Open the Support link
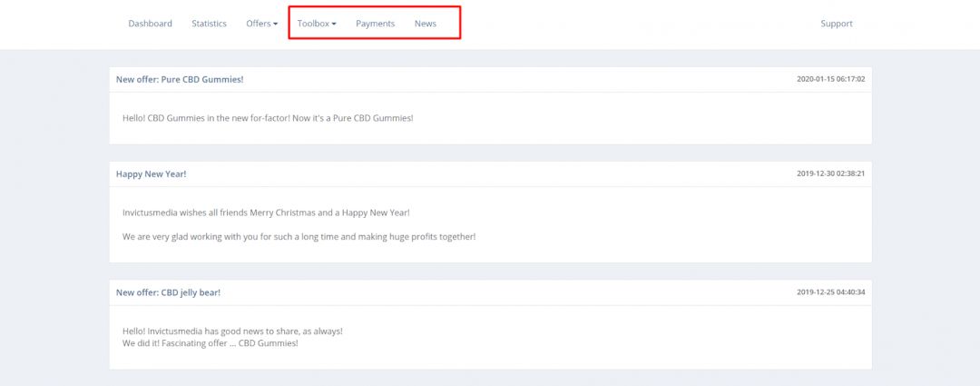Screen dimensions: 980x386 [x=836, y=24]
